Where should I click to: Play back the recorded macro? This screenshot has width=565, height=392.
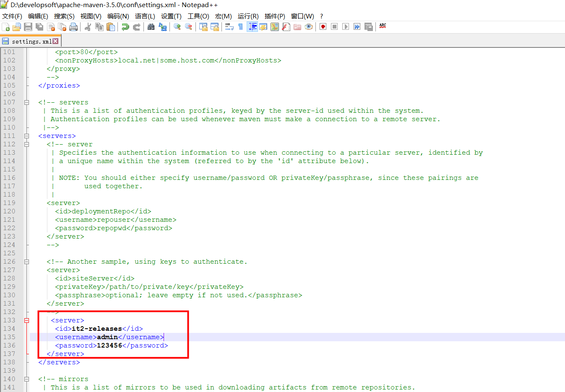(x=346, y=27)
